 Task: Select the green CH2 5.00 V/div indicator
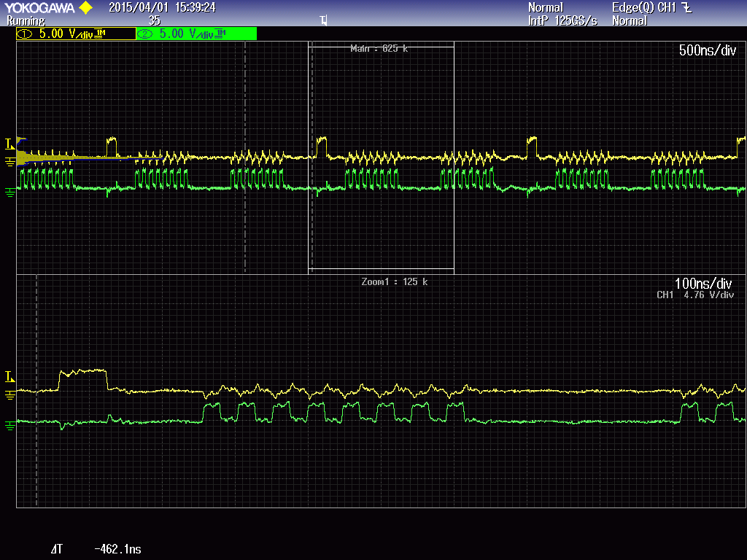[x=196, y=34]
